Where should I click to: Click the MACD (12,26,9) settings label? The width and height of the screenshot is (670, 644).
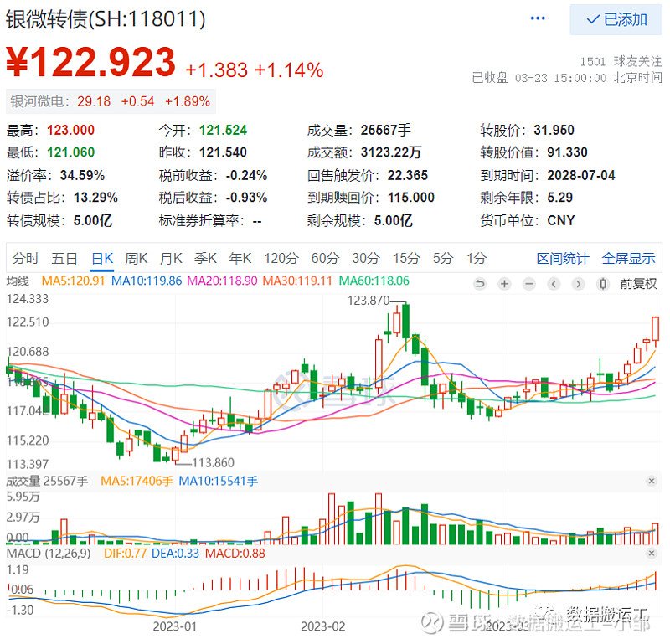tap(49, 554)
